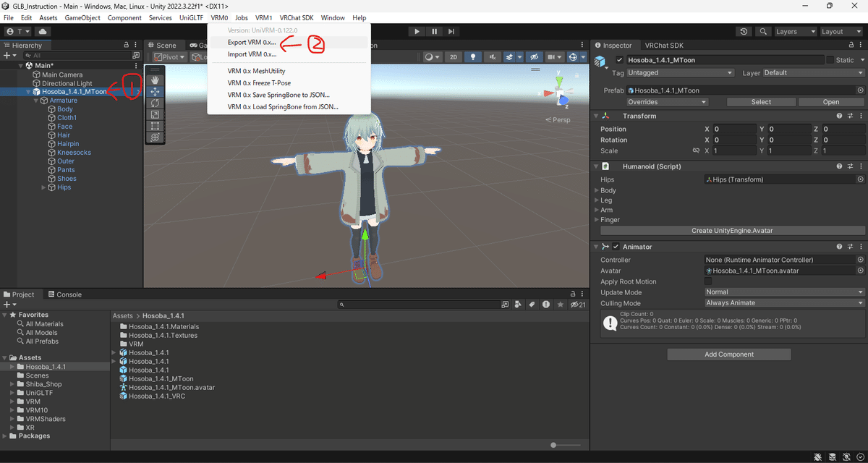Open Scene draw mode sphere dropdown
Image resolution: width=868 pixels, height=463 pixels.
click(x=432, y=57)
